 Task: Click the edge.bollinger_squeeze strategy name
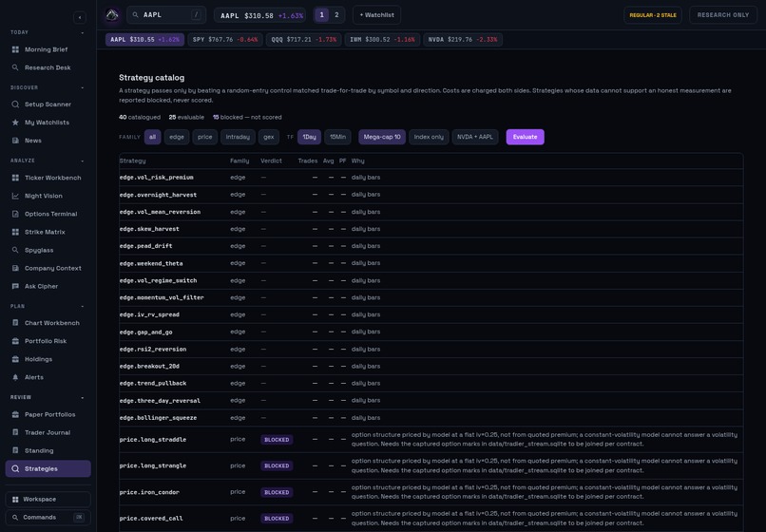[x=158, y=418]
